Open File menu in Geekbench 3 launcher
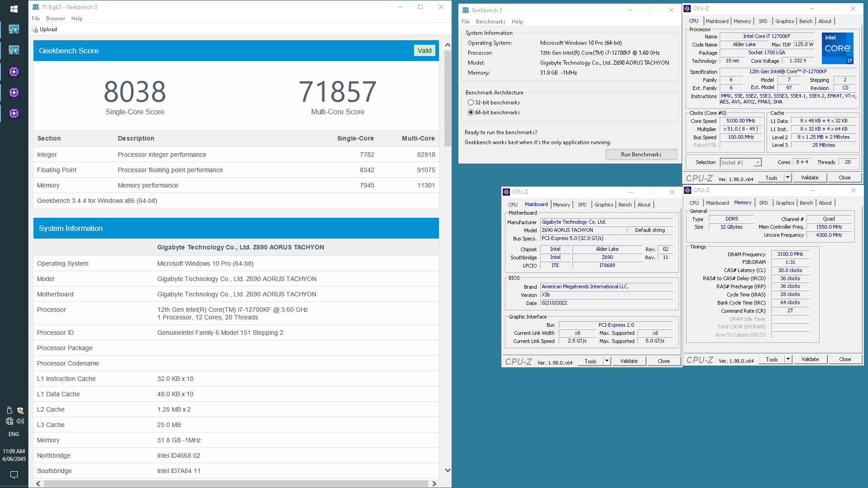This screenshot has width=868, height=488. [466, 22]
